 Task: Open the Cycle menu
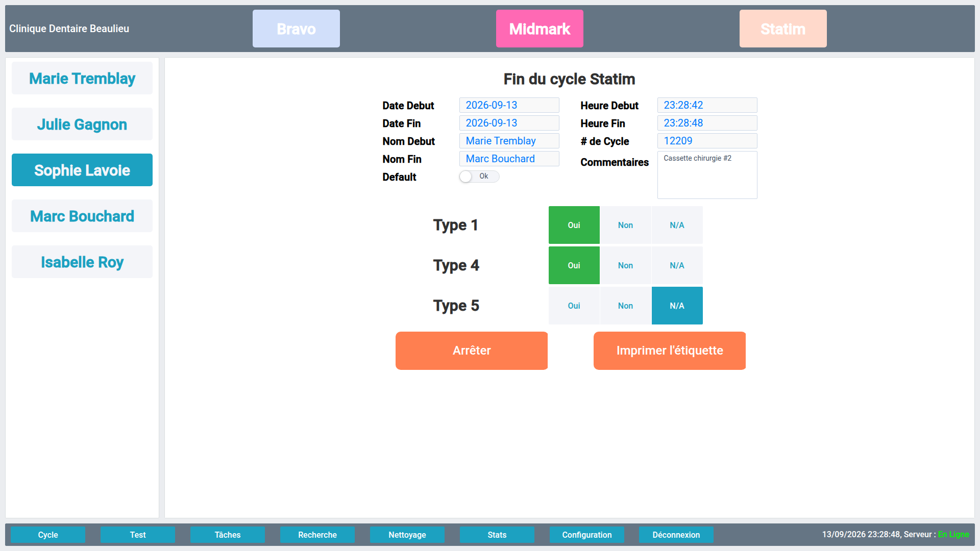48,535
